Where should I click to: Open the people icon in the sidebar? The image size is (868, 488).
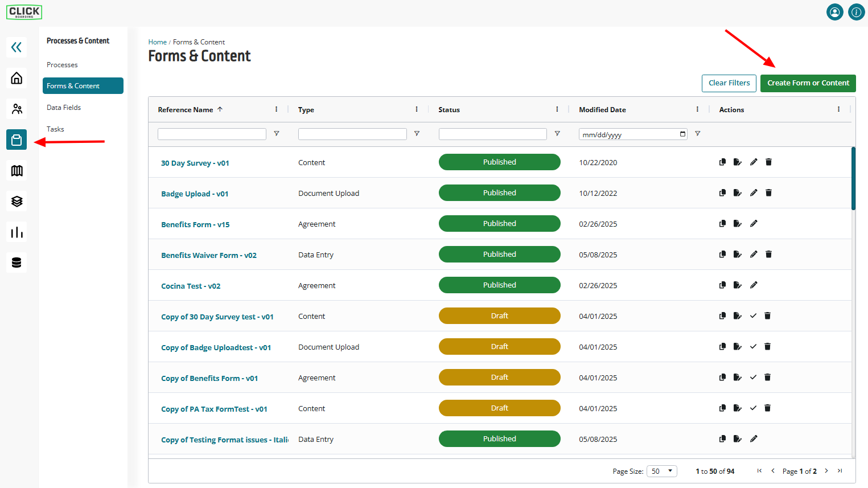pos(17,109)
